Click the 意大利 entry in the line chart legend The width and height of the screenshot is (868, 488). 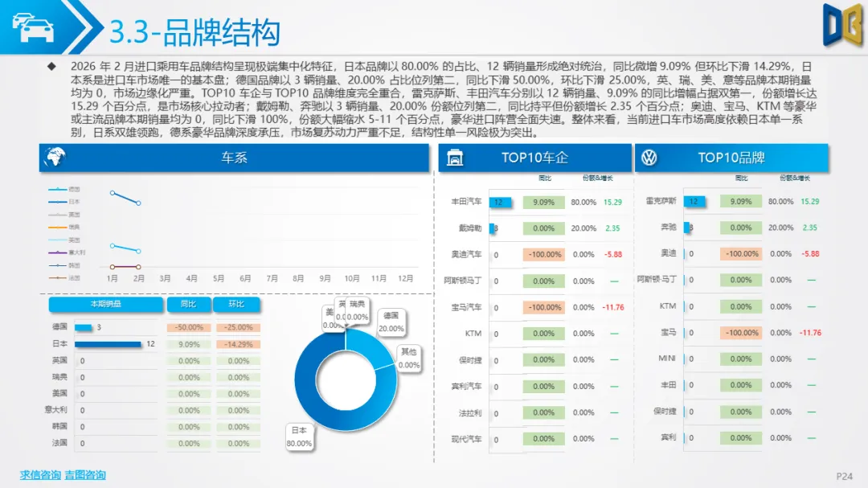pos(67,252)
